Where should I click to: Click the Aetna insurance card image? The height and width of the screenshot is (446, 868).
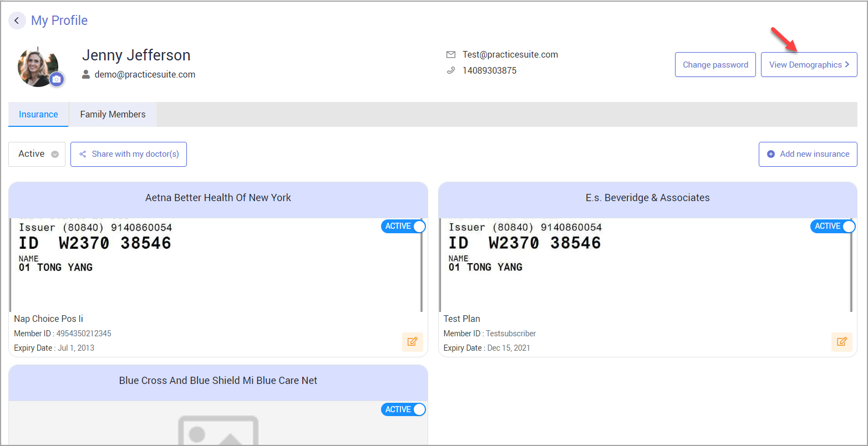[x=216, y=265]
